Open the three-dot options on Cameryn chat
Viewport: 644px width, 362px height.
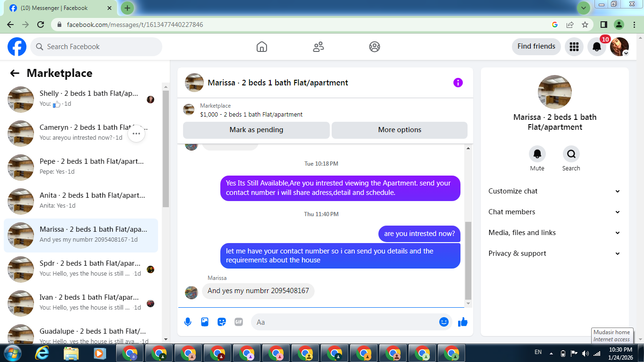click(136, 134)
